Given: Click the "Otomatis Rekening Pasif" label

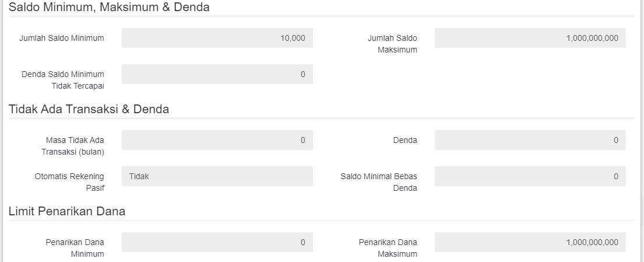Looking at the screenshot, I should click(69, 182).
